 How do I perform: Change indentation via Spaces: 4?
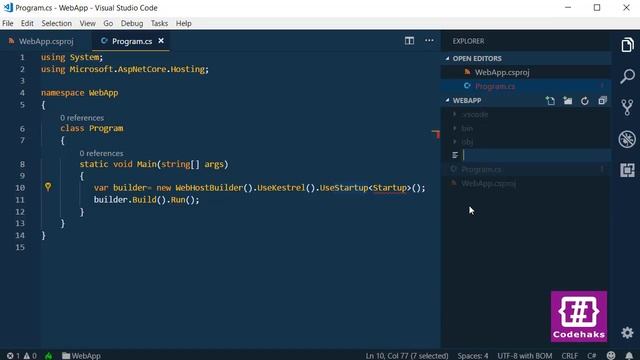point(473,356)
